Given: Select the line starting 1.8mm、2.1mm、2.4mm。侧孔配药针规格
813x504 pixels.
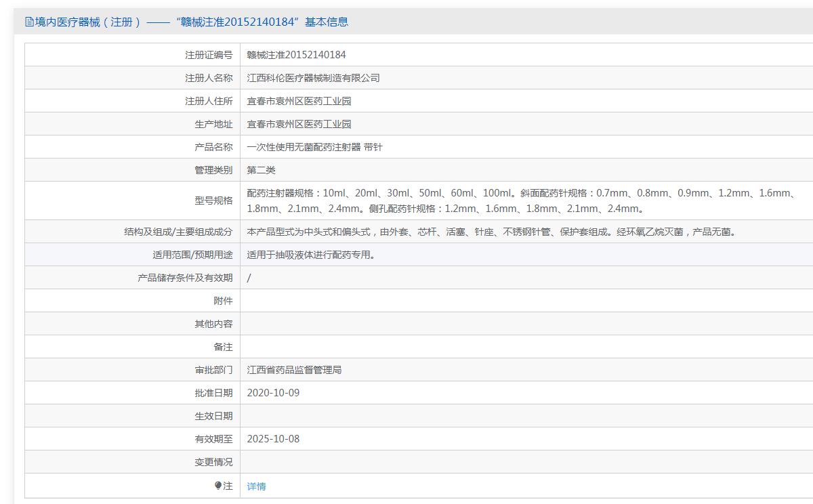Looking at the screenshot, I should point(446,209).
